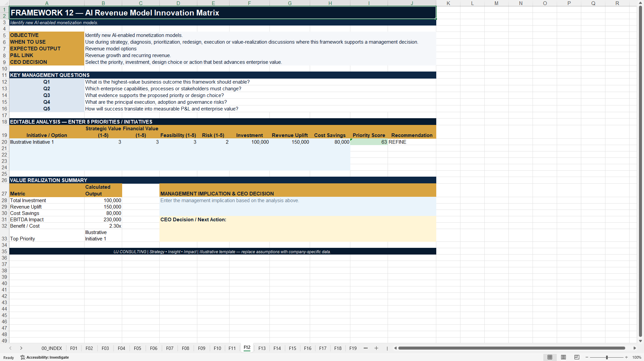Click the Select All corner box
The height and width of the screenshot is (361, 644).
[x=4, y=3]
